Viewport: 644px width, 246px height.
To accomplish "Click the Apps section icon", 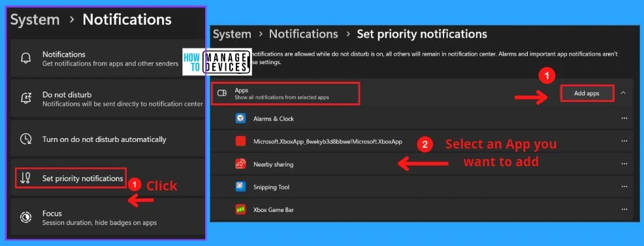I will [222, 94].
